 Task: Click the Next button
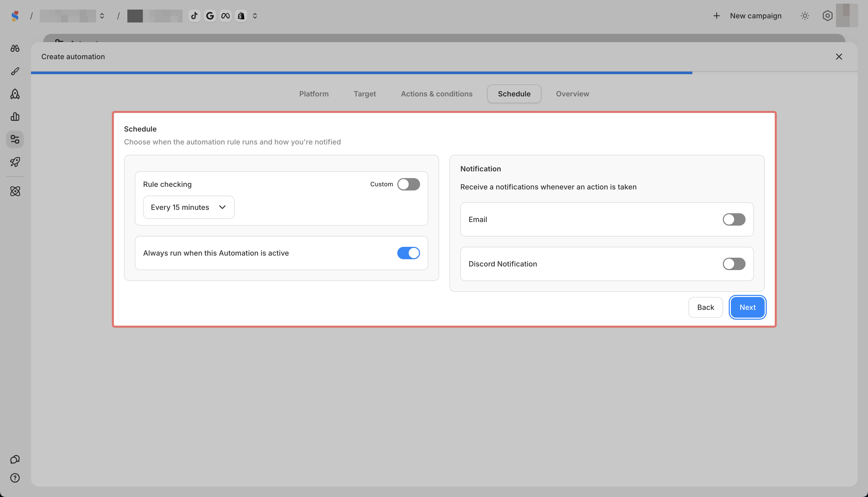point(747,307)
